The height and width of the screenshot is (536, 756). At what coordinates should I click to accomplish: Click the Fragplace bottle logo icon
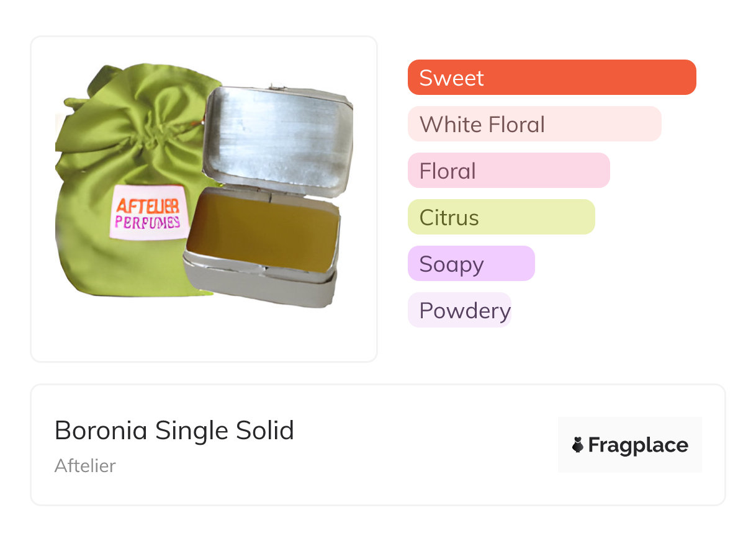point(578,445)
